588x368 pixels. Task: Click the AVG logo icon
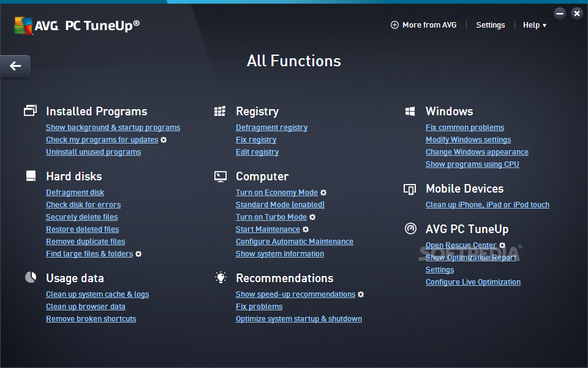pyautogui.click(x=23, y=26)
